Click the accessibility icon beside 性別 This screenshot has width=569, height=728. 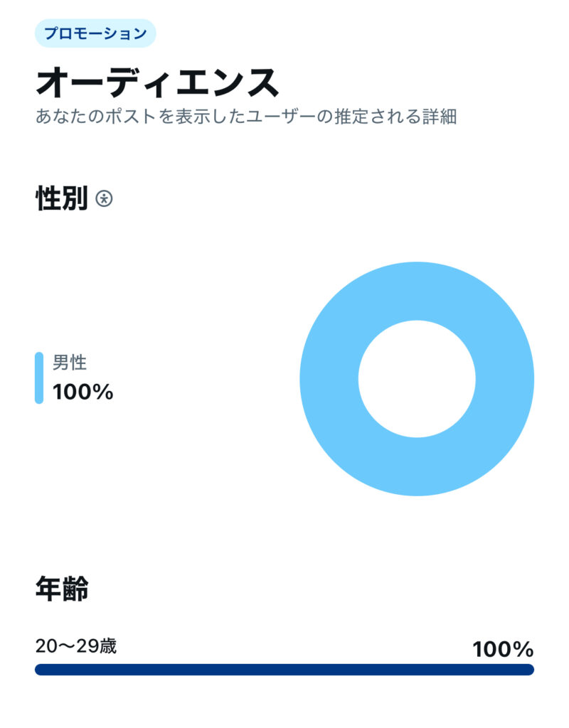[105, 199]
